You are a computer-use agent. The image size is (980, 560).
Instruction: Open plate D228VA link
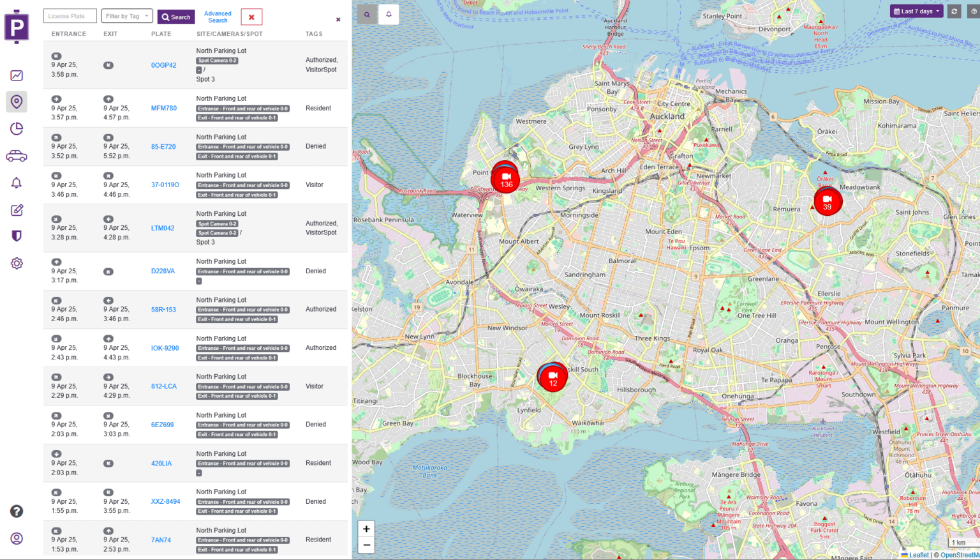pos(163,271)
